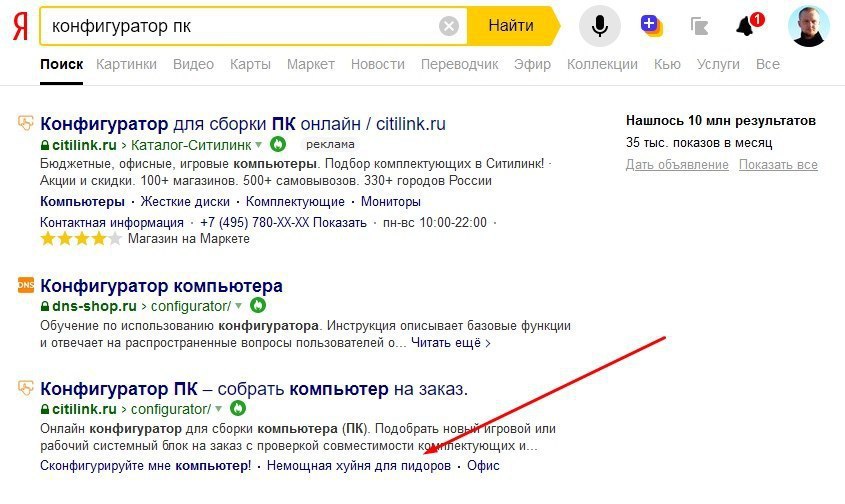Expand dropdown arrow next to dns-shop configurator/
This screenshot has height=504, width=845.
tap(238, 306)
